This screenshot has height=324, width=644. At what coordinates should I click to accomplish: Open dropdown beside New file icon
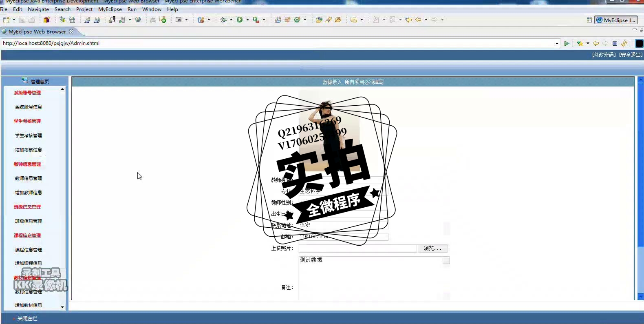click(14, 20)
